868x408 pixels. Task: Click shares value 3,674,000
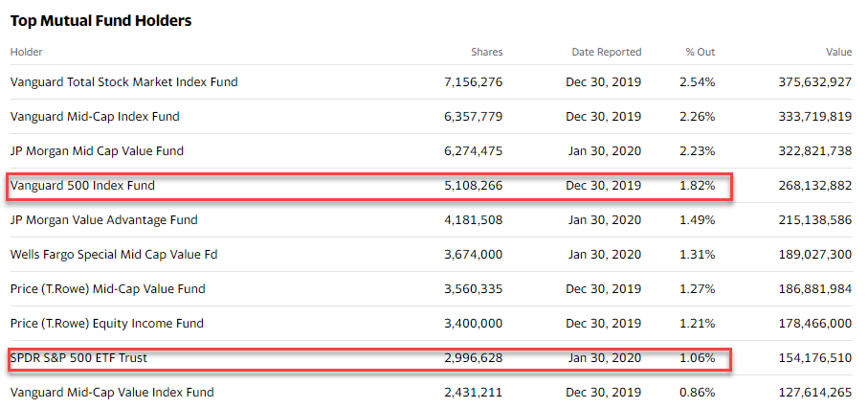pyautogui.click(x=474, y=255)
